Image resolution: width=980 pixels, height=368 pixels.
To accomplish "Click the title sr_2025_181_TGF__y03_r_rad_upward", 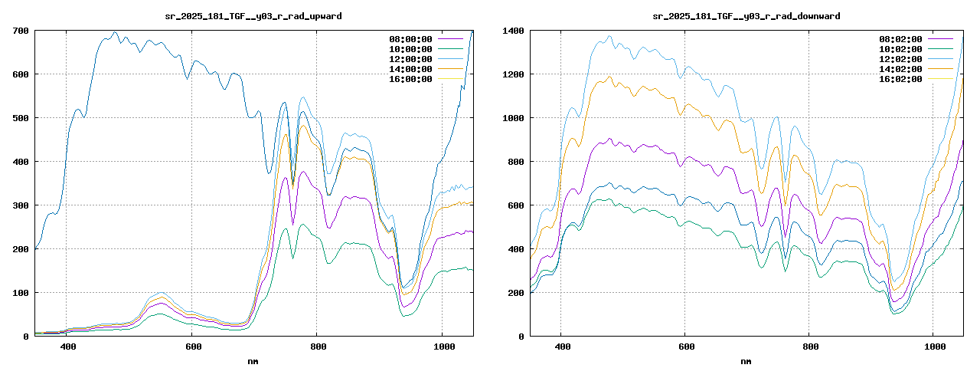I will 255,16.
